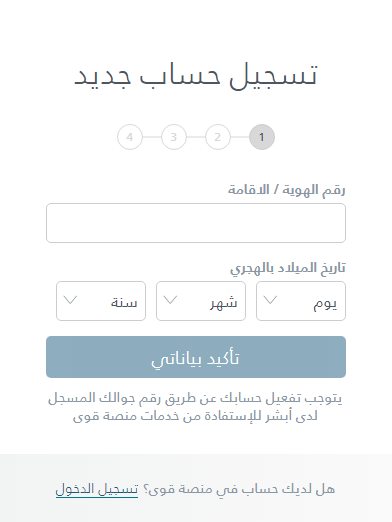
Task: Click the chevron arrow in the شهر selector
Action: 170,300
